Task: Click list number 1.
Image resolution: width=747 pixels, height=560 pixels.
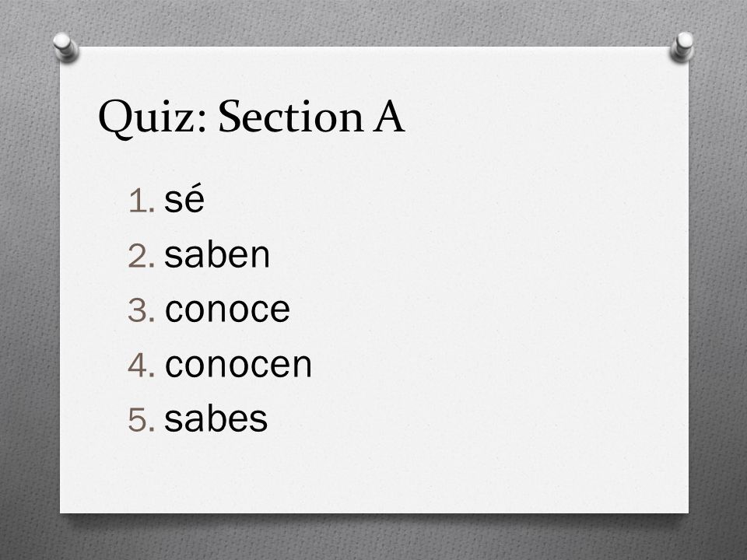Action: click(142, 201)
